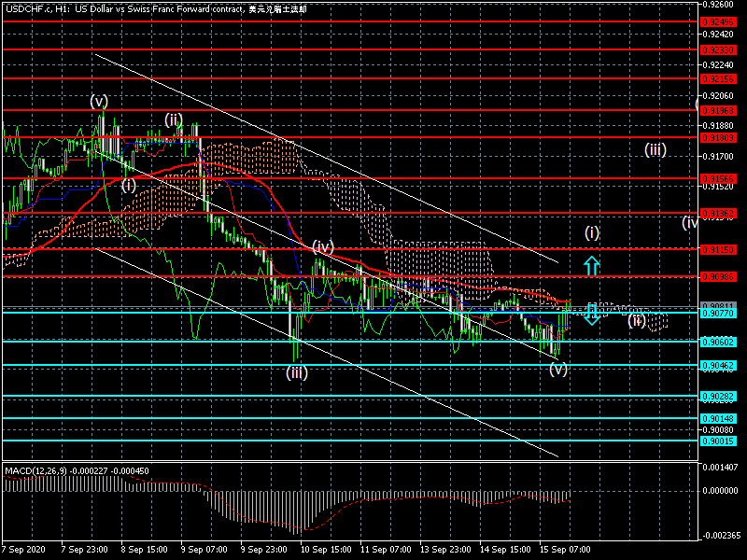This screenshot has width=747, height=560.
Task: Click the forecast (iii) wave label on right
Action: pos(655,149)
